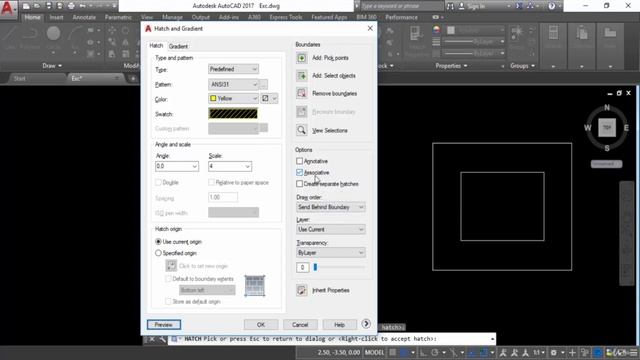Click the ViewCube TOP face
Screen dimensions: 640x360
pos(607,128)
